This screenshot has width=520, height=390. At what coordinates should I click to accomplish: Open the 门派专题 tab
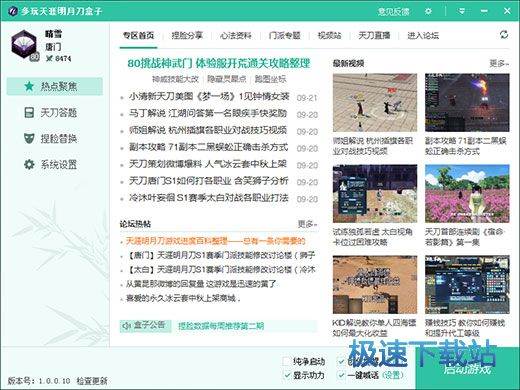click(285, 35)
